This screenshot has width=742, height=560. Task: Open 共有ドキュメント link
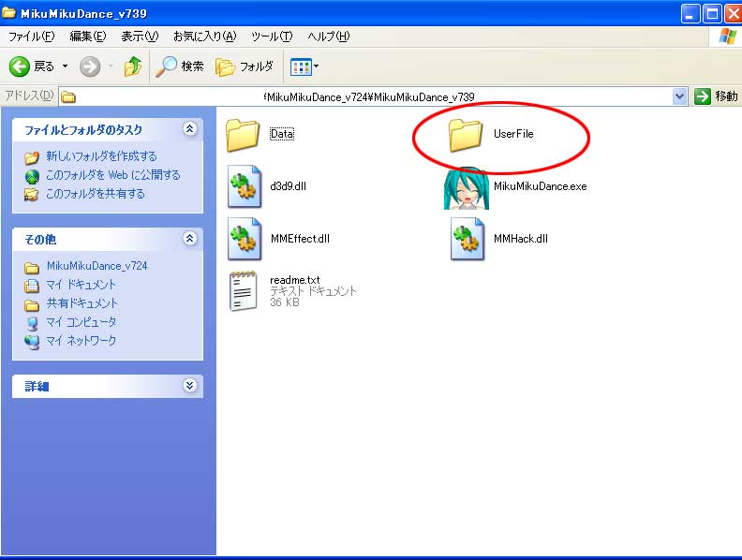coord(82,303)
